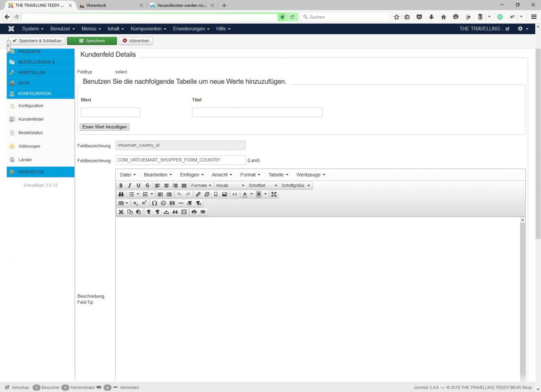
Task: Click the print icon in editor
Action: click(x=194, y=212)
